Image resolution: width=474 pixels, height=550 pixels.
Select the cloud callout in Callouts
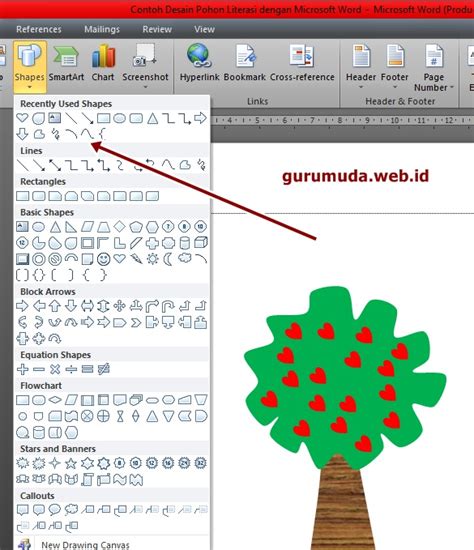click(71, 510)
